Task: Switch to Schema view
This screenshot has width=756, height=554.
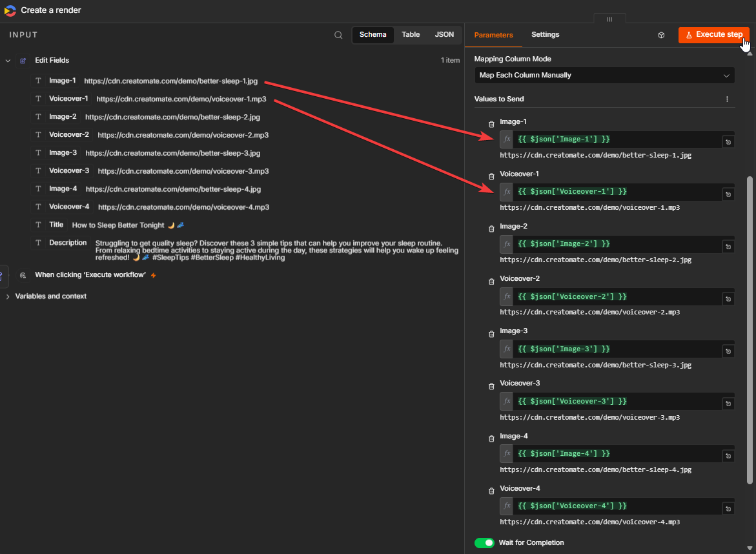Action: pos(373,35)
